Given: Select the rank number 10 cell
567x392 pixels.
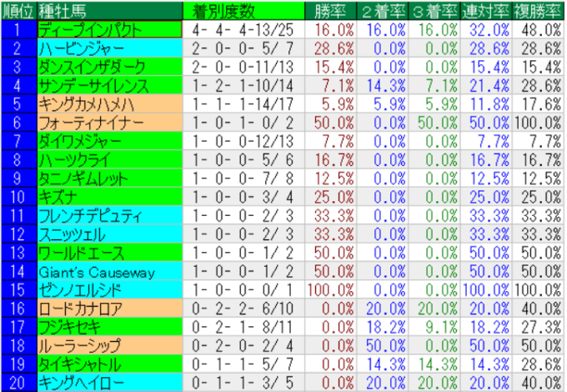Looking at the screenshot, I should (18, 197).
